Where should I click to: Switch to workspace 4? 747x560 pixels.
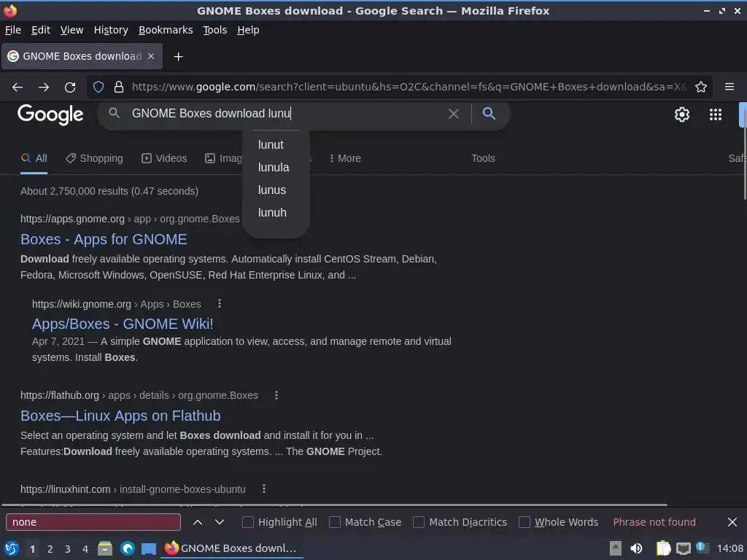(x=85, y=549)
